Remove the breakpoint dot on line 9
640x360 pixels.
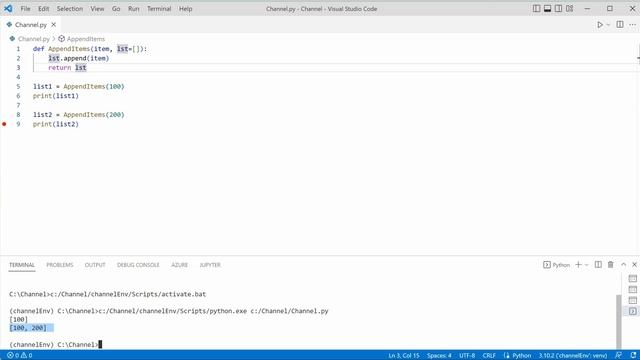pyautogui.click(x=4, y=124)
